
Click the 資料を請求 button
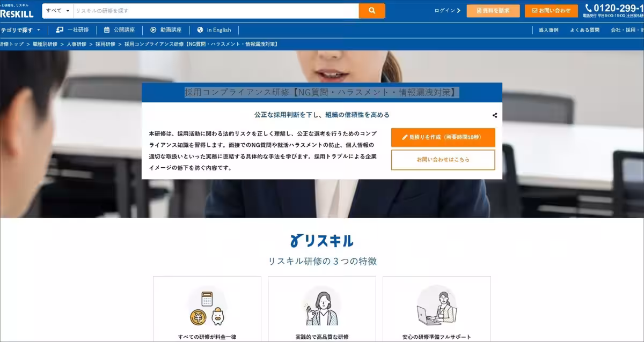click(x=493, y=11)
